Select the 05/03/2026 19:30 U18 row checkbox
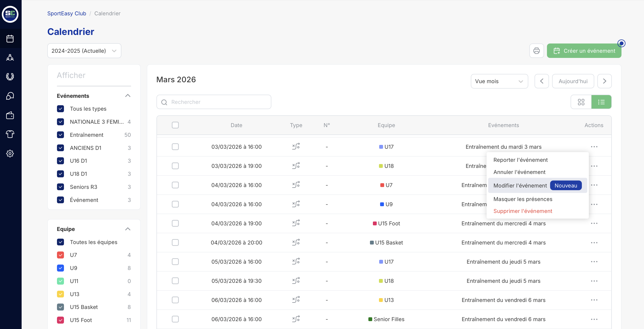Screen dimensions: 644x329 tap(175, 281)
